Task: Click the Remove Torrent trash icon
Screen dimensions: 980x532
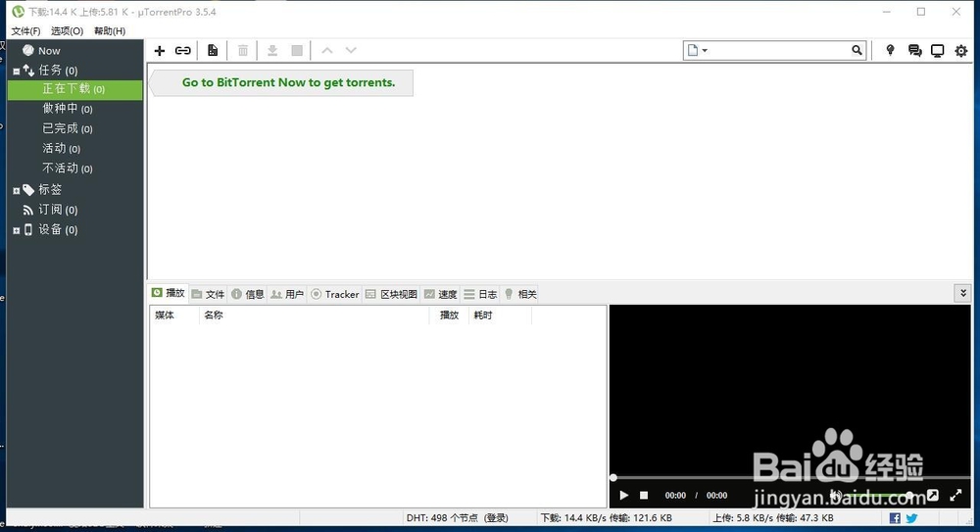Action: coord(243,51)
